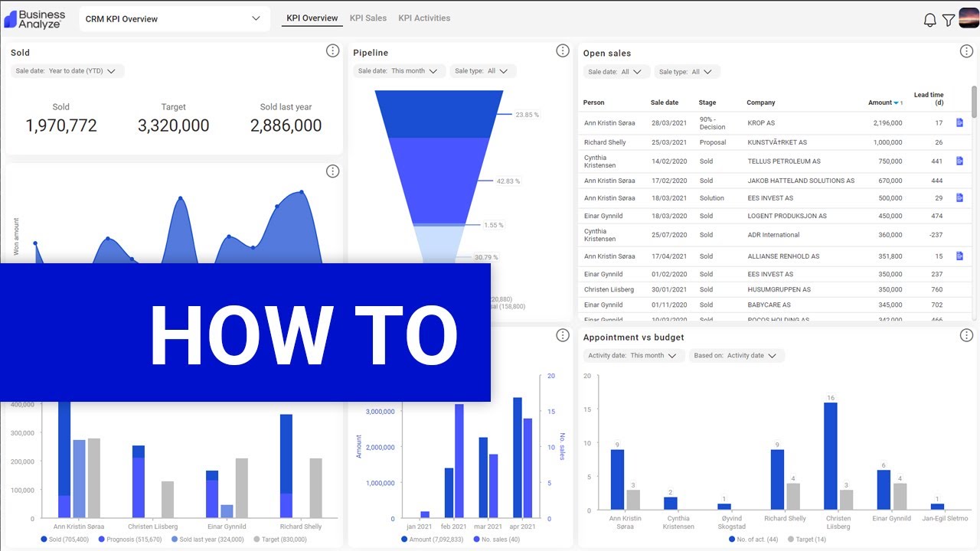Sort by Company column header
The width and height of the screenshot is (980, 551).
coord(761,103)
